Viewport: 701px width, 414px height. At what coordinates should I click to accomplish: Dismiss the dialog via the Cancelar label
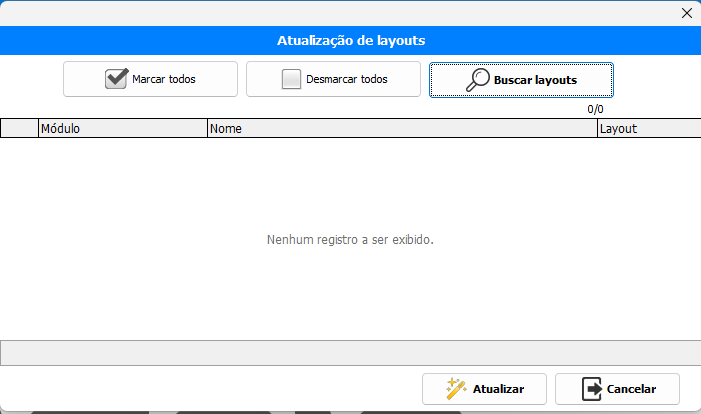point(631,388)
